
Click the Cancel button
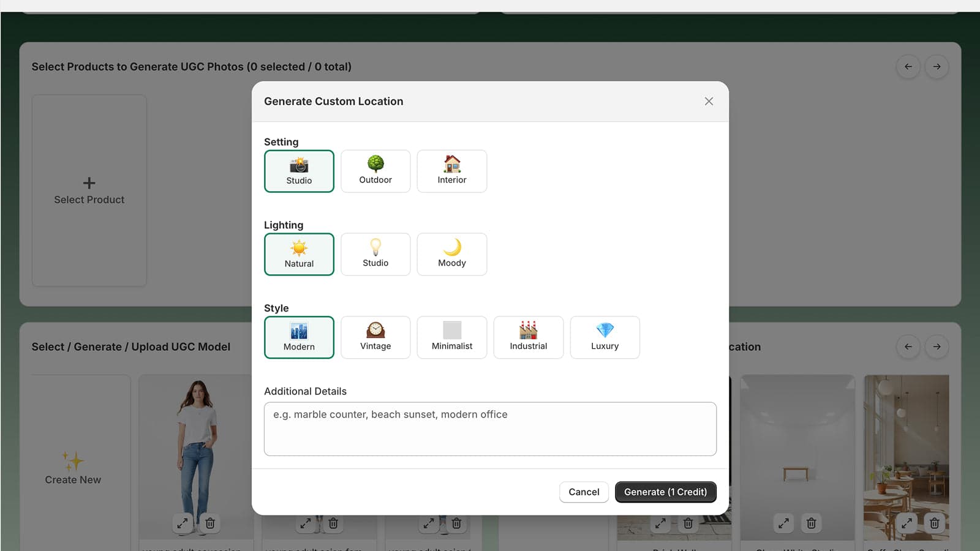(x=583, y=492)
